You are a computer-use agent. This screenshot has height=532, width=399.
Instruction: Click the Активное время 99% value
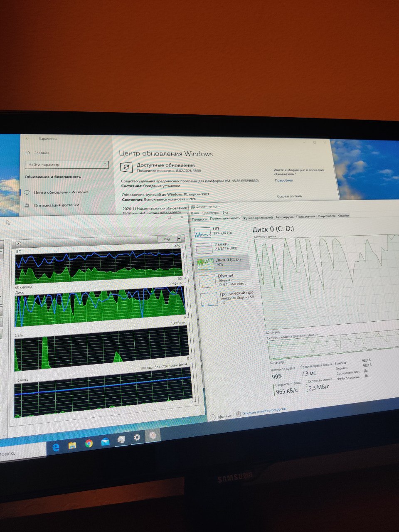[277, 377]
